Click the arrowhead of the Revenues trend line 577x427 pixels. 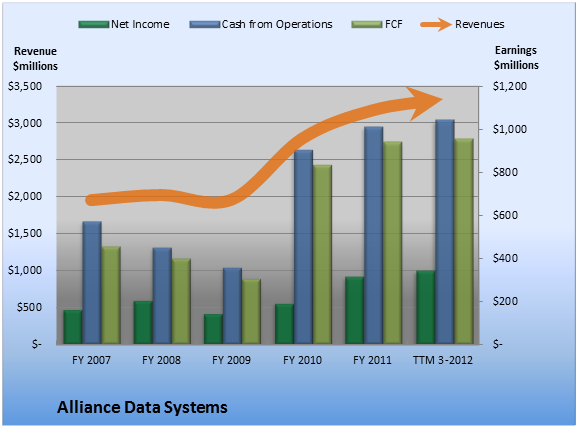tap(425, 103)
